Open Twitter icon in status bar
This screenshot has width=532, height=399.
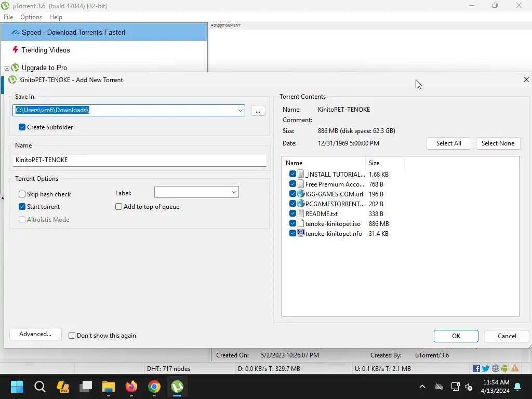click(486, 368)
